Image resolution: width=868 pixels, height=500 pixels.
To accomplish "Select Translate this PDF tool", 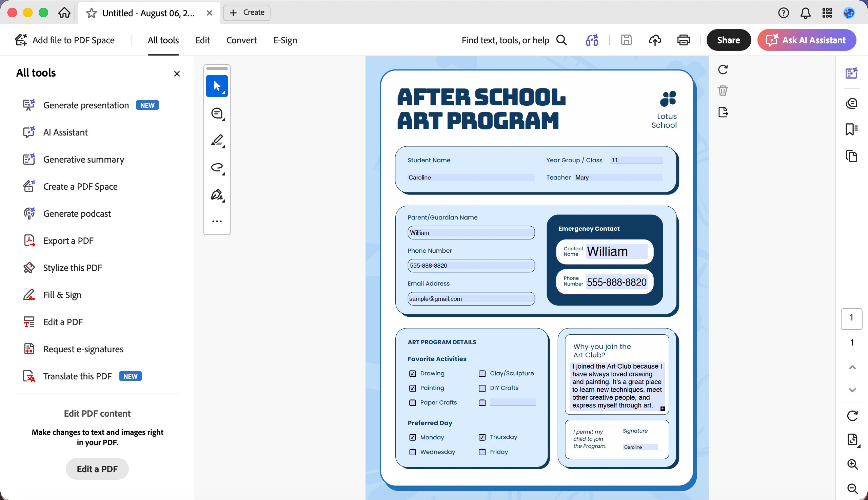I will (82, 376).
